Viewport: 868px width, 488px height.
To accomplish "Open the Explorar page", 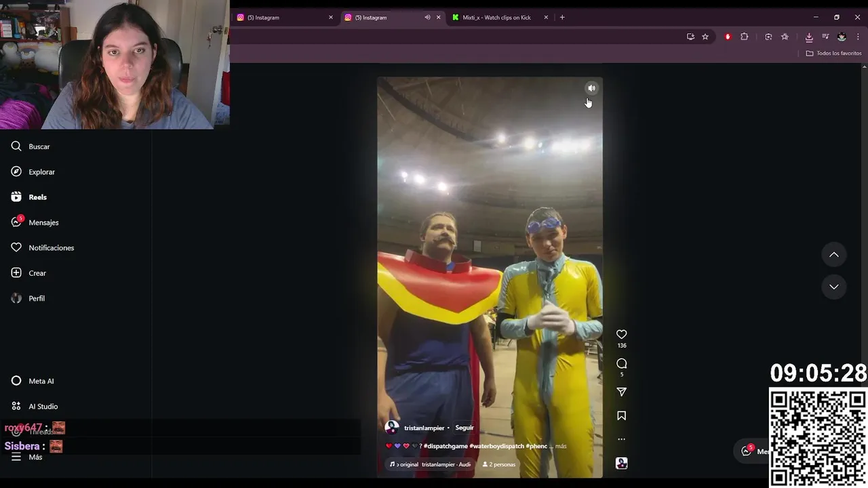I will pos(33,171).
